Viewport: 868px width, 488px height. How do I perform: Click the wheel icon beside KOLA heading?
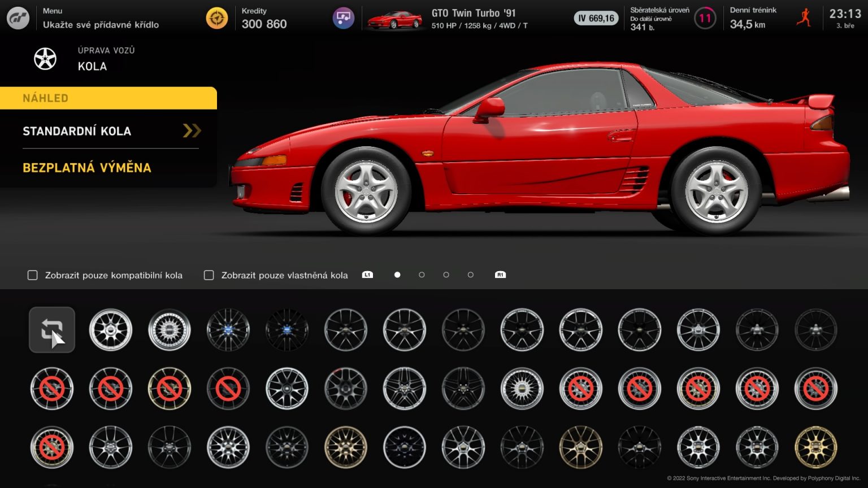pyautogui.click(x=45, y=59)
